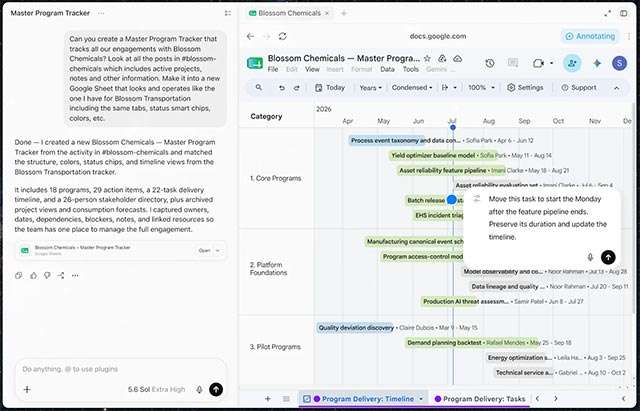This screenshot has height=411, width=640.
Task: Give thumbs down to the response
Action: tap(47, 275)
